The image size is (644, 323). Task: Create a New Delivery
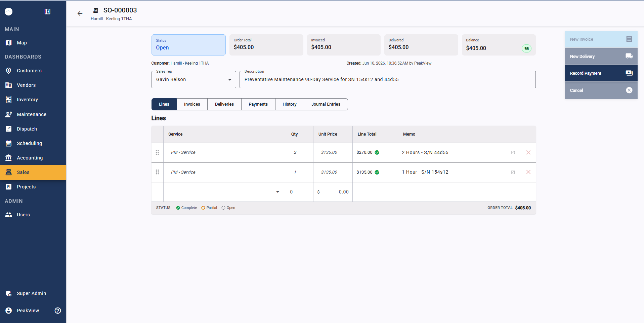click(x=601, y=56)
